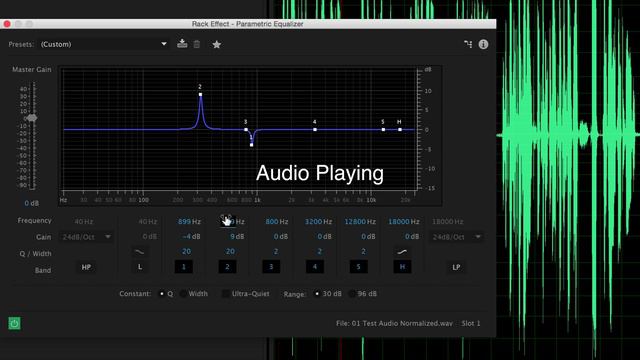Open the Presets (Custom) dropdown
640x360 pixels.
pyautogui.click(x=104, y=44)
